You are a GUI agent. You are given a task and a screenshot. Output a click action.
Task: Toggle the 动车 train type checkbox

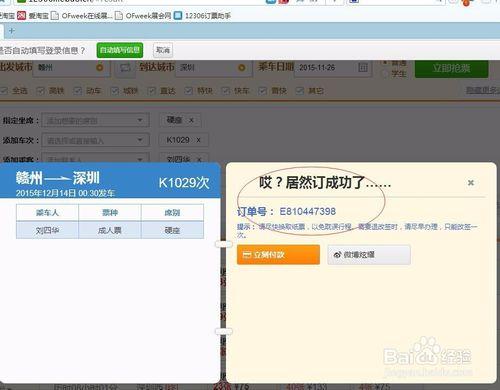point(78,90)
